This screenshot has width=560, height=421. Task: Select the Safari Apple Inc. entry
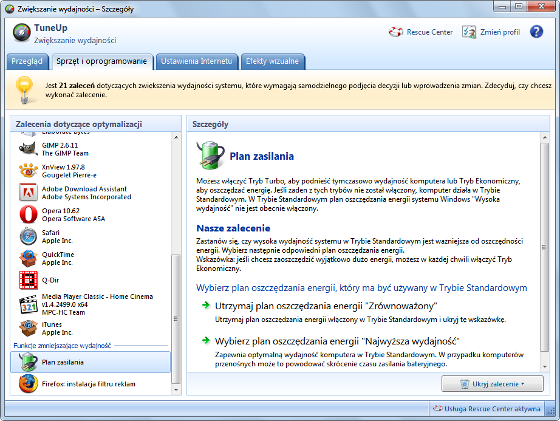[x=90, y=236]
